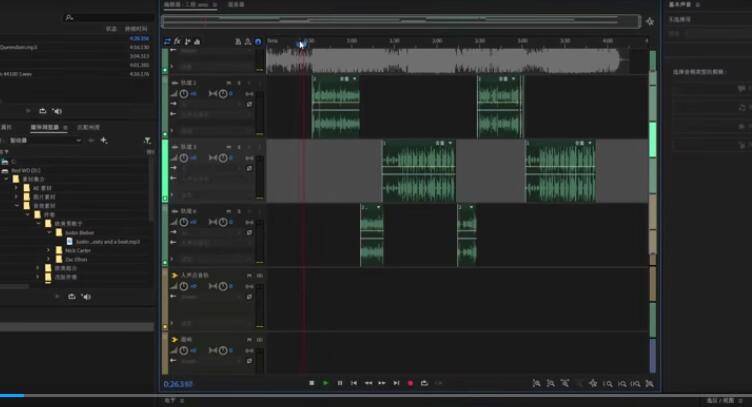Image resolution: width=752 pixels, height=407 pixels.
Task: Adjust the volume knob on track 1
Action: (184, 93)
